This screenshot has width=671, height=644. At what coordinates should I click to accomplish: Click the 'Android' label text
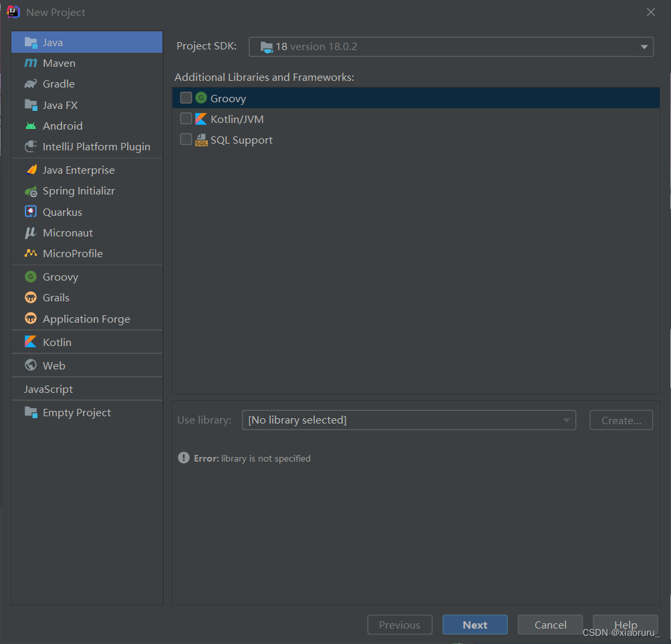pos(62,126)
